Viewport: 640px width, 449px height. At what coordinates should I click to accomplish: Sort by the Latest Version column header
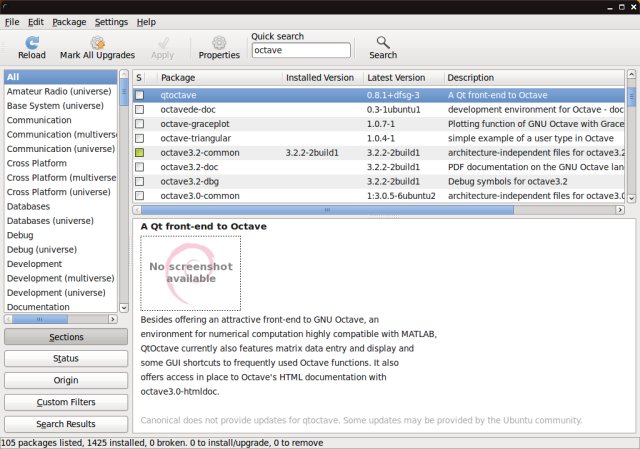pyautogui.click(x=401, y=77)
